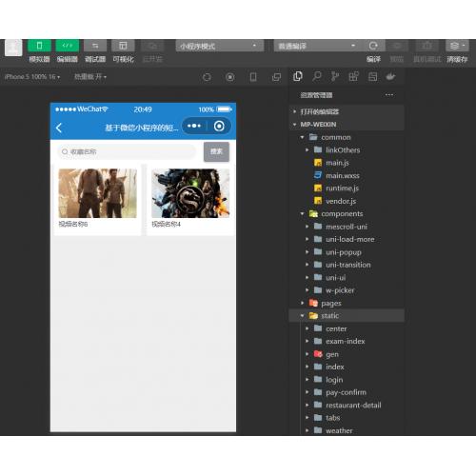Tap the back arrow in phone header
Viewport: 476px width, 476px height.
59,128
